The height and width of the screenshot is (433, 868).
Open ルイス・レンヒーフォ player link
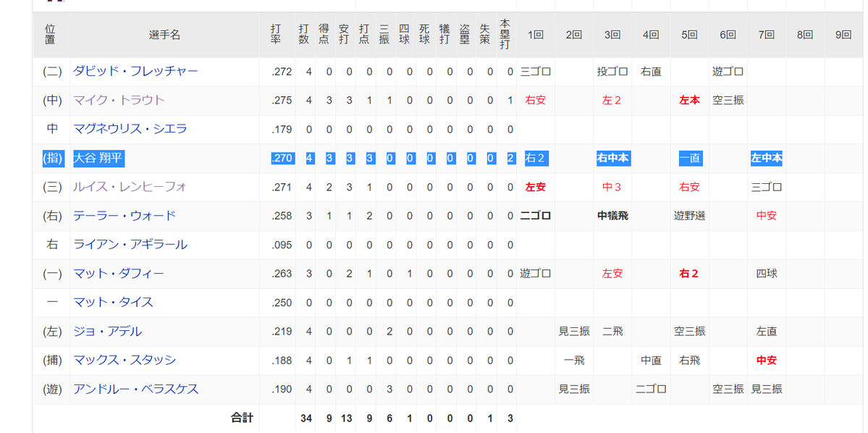coord(130,187)
